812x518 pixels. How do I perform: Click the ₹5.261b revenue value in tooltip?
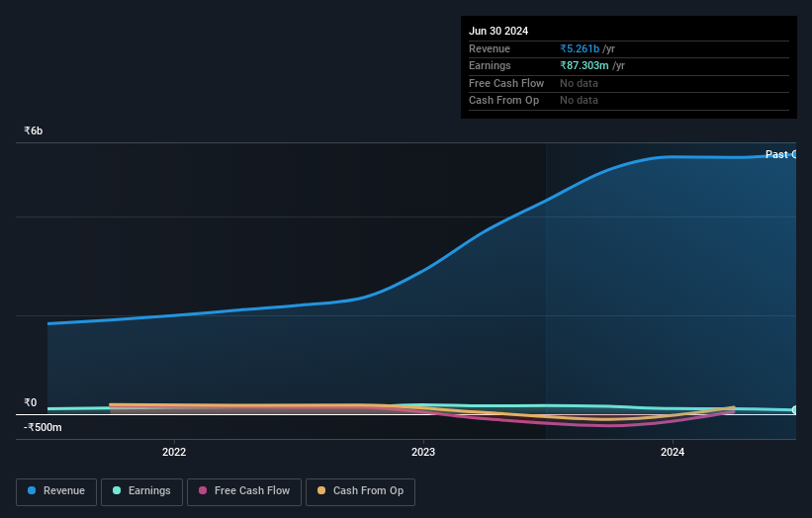[580, 48]
